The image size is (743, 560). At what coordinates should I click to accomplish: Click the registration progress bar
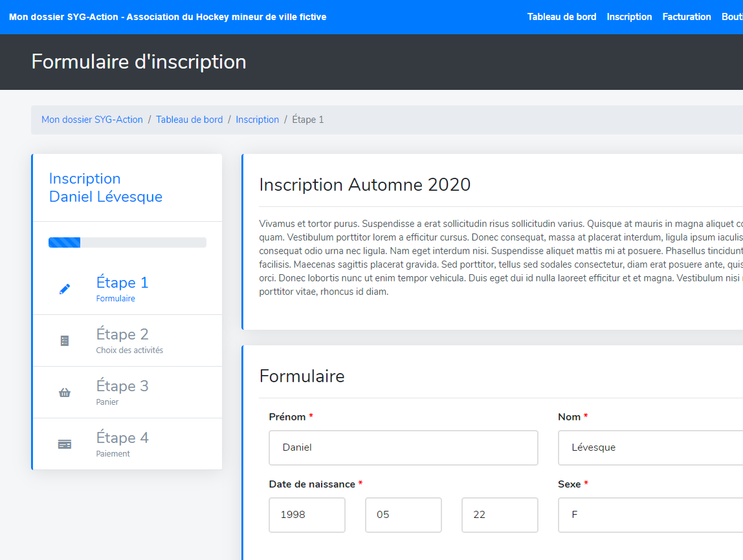click(x=128, y=242)
